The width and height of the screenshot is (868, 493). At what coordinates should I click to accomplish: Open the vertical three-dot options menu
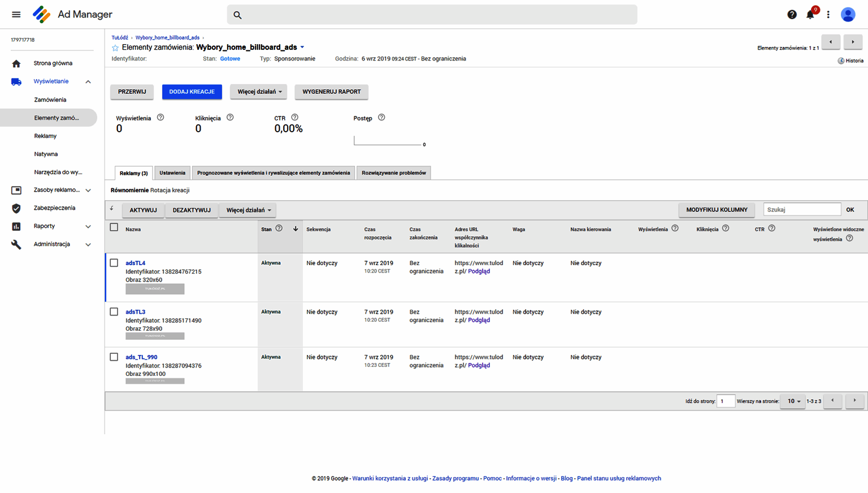pos(828,15)
